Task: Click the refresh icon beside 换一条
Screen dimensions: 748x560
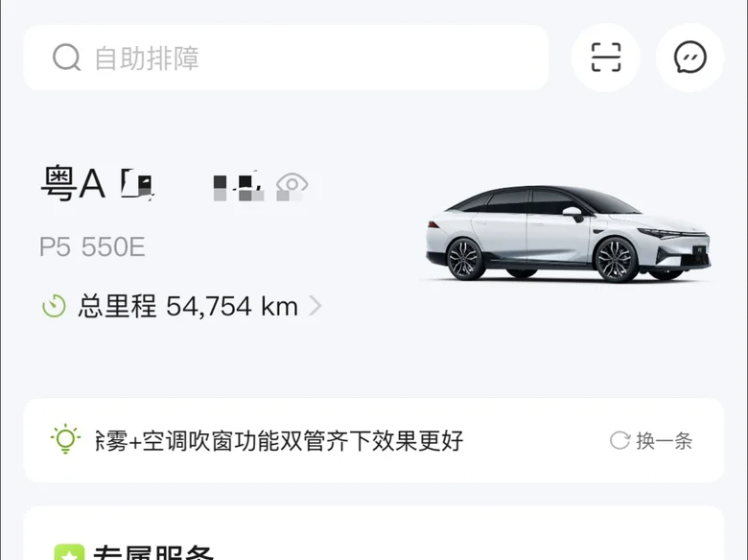Action: 619,440
